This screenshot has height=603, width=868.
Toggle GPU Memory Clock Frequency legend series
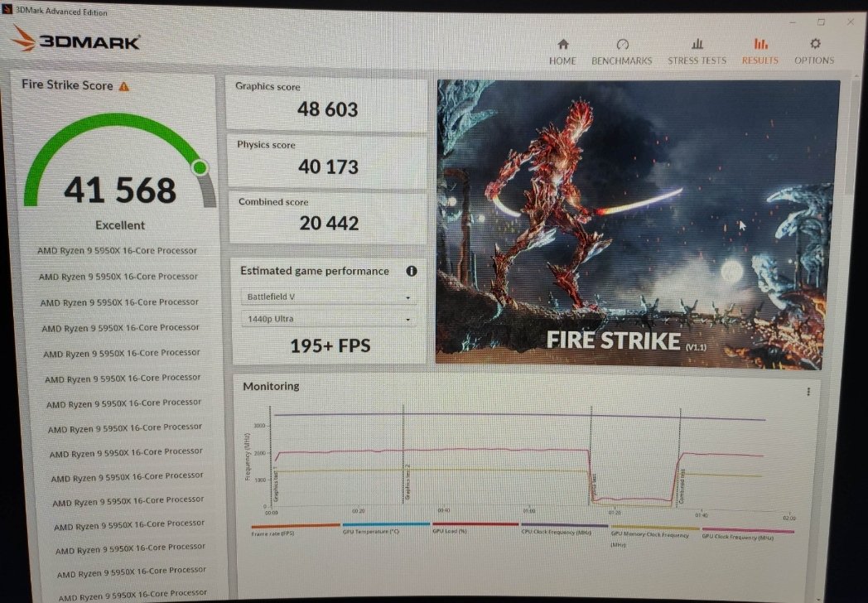654,536
